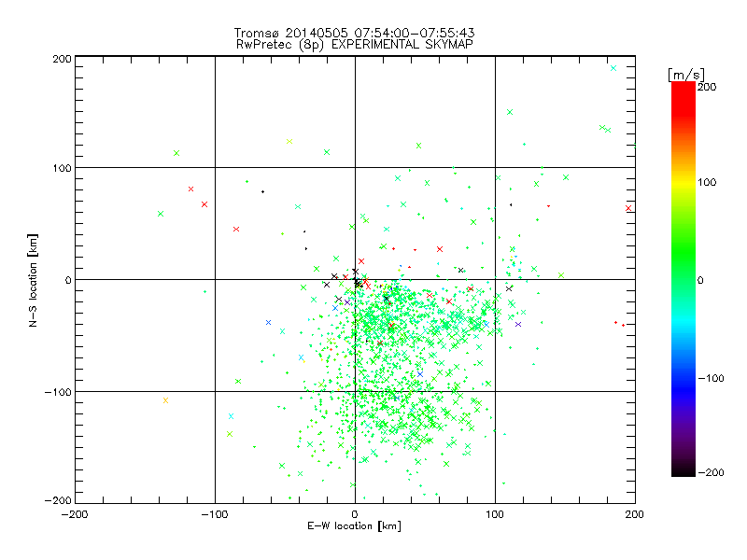Click the red X marker at the right plot edge
Screen dimensions: 747x560
pos(628,208)
